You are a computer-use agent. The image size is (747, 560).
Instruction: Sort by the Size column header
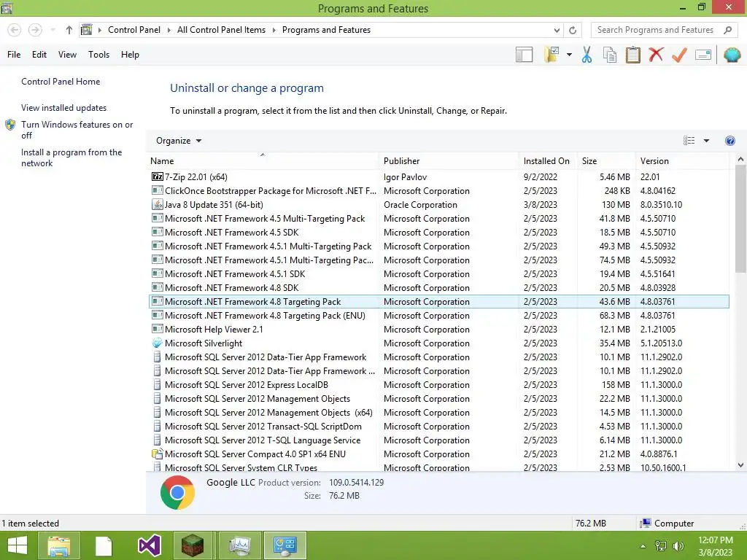[x=606, y=161]
